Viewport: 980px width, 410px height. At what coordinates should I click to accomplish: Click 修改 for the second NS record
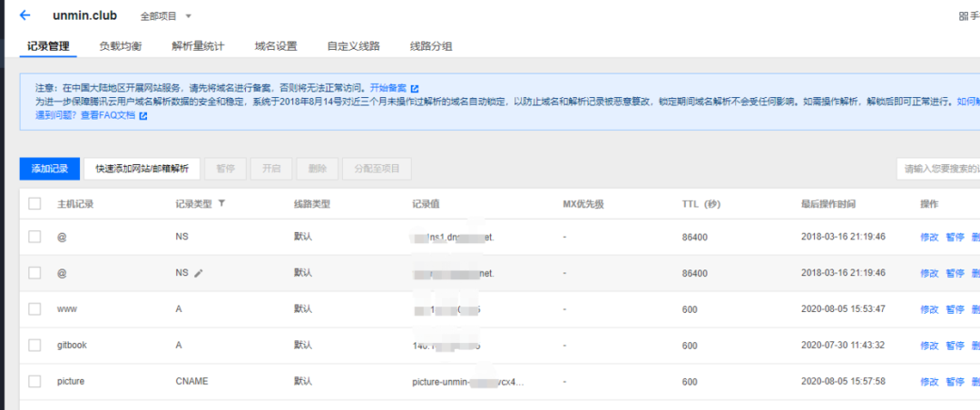pos(929,273)
